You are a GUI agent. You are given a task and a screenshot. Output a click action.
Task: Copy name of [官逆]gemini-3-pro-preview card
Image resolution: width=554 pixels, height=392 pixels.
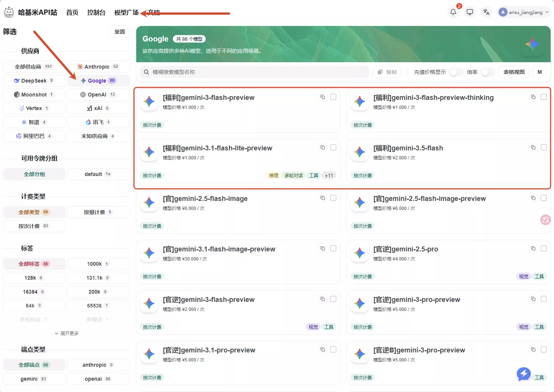533,299
